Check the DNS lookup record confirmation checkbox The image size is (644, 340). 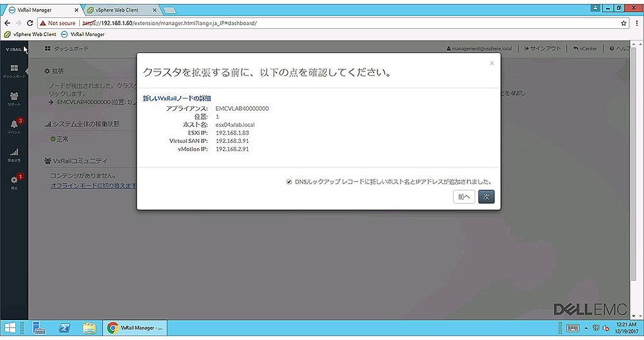289,182
